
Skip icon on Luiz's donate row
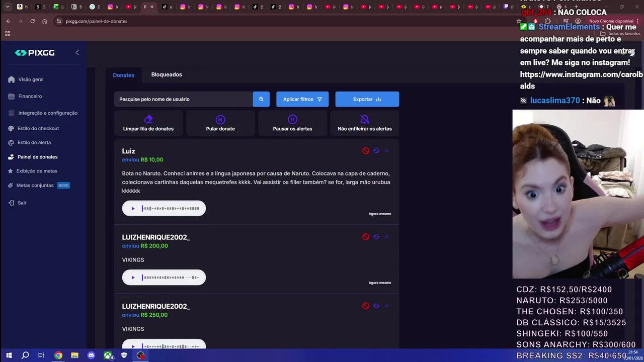click(387, 151)
